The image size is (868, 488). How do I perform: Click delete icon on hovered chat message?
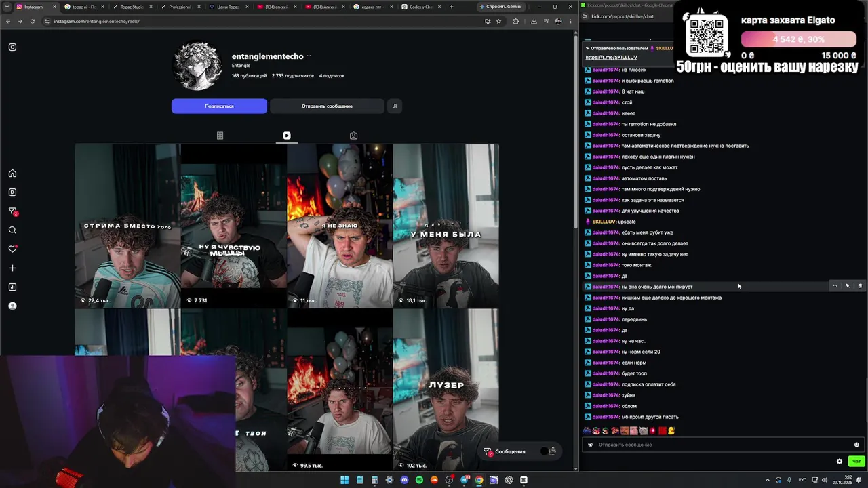point(860,286)
